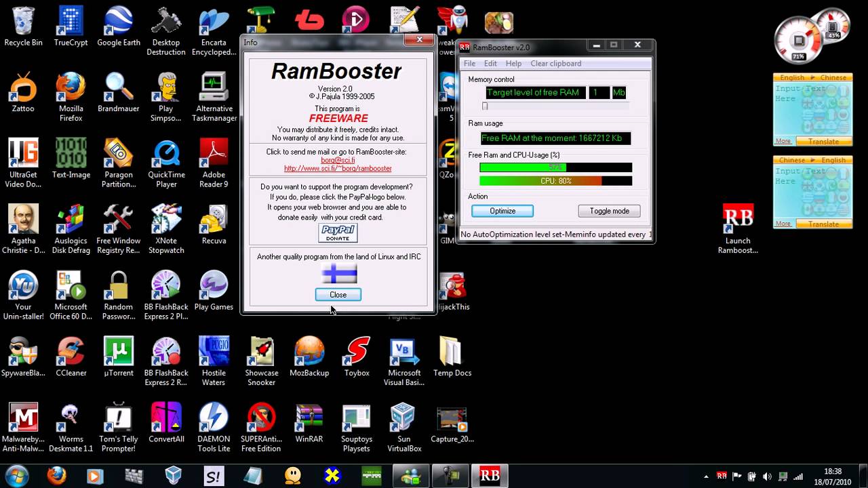Click the Toggle mode button
Screen dimensions: 868x488
609,211
